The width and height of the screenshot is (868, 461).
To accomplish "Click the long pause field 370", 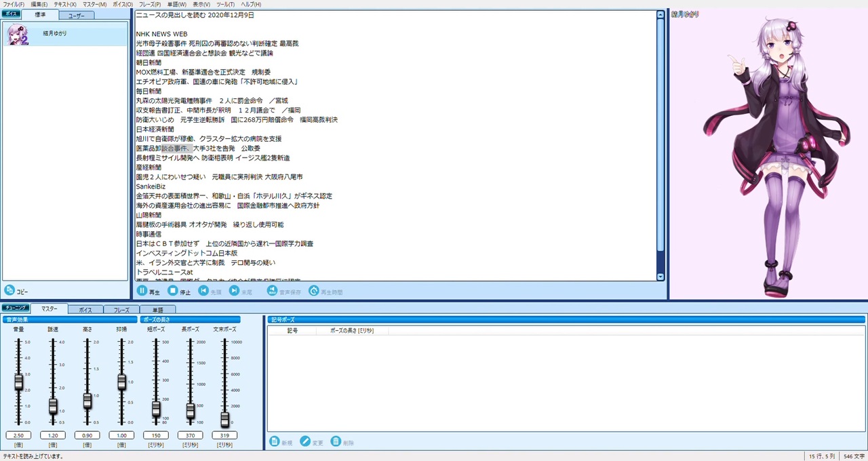I will coord(191,435).
